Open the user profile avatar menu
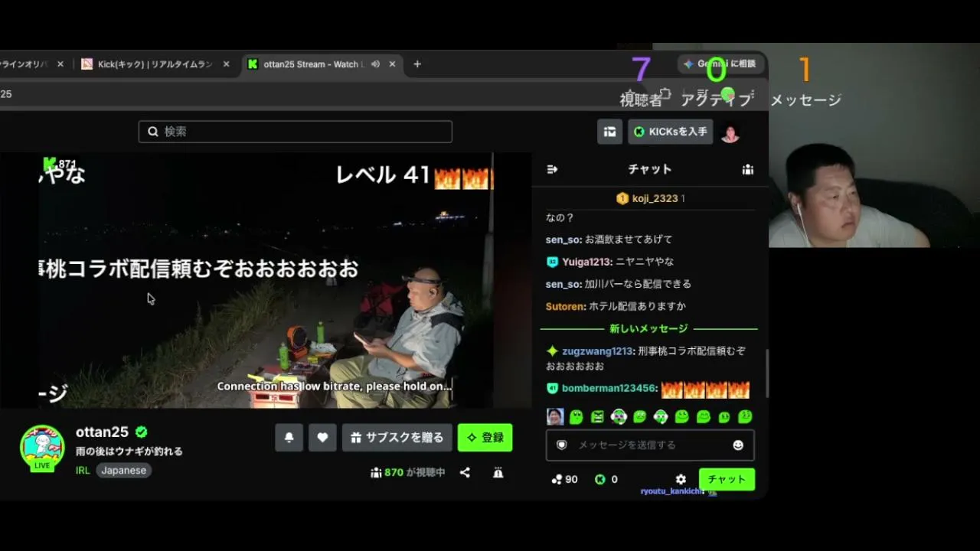980x551 pixels. [730, 132]
